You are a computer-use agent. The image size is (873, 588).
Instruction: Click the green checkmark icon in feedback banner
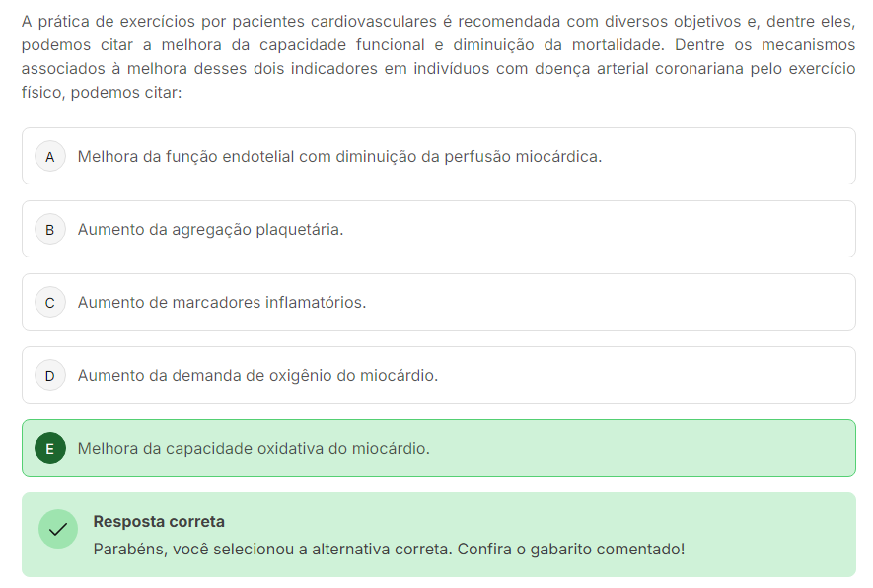pyautogui.click(x=58, y=529)
